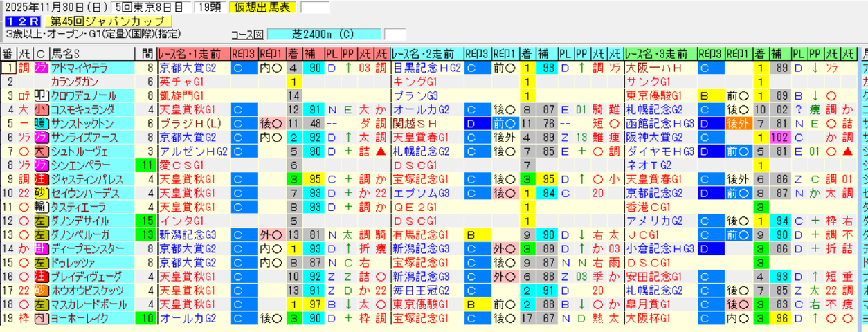Click the 左 badge beside ダノンベルーガ

coord(40,234)
